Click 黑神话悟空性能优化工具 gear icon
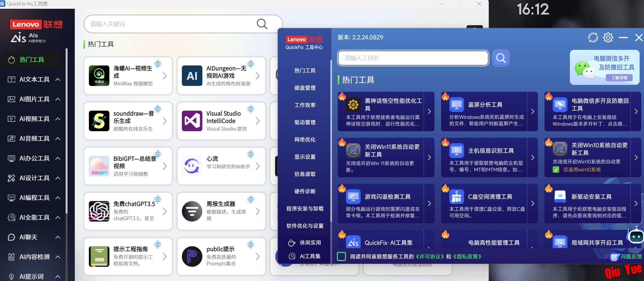The width and height of the screenshot is (644, 281). (353, 104)
